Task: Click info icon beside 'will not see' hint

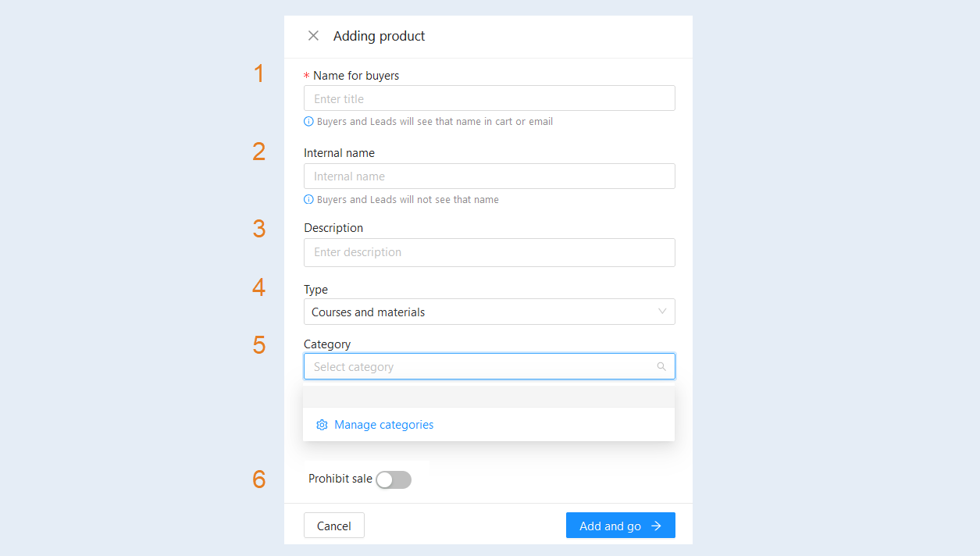Action: click(308, 200)
